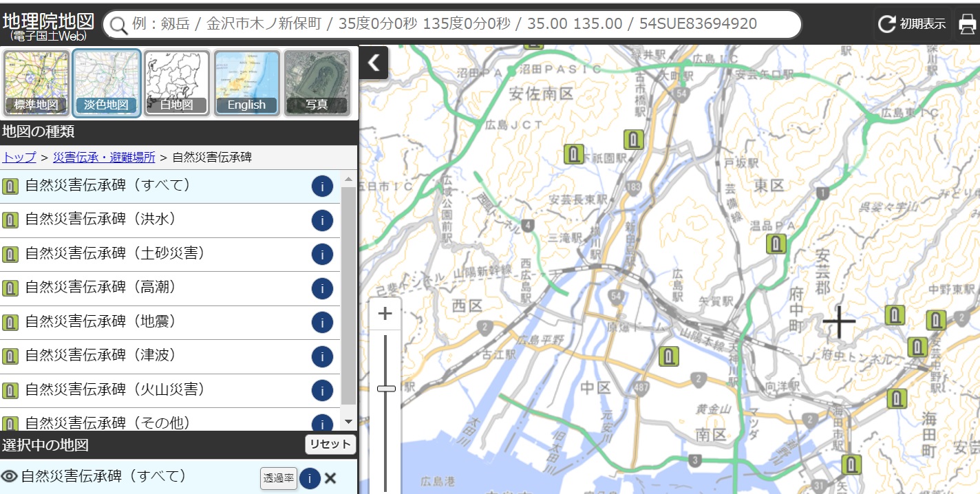The width and height of the screenshot is (980, 494).
Task: Click monument marker in 中区
Action: (x=668, y=356)
